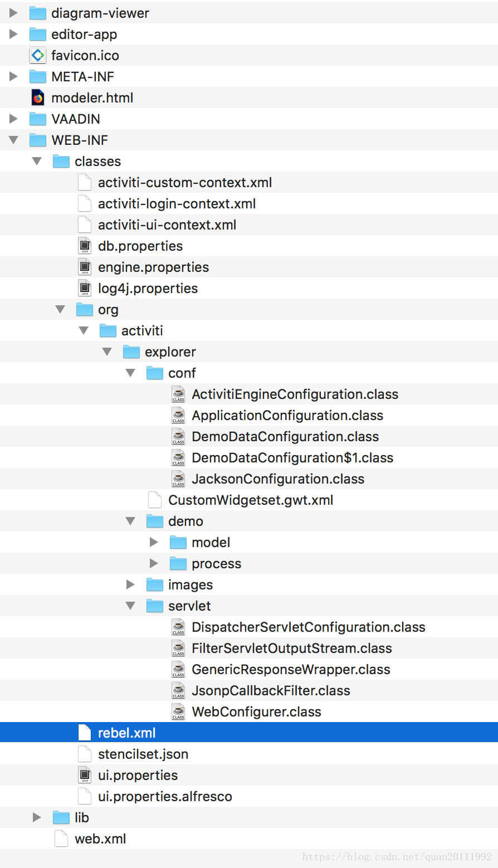Screen dimensions: 498x868
Task: Click the GenericResponseWrapper.class Java icon
Action: click(x=178, y=669)
